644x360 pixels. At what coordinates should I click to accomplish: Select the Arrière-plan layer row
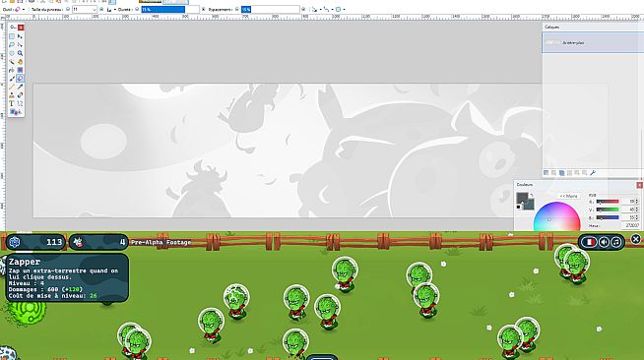pos(593,42)
